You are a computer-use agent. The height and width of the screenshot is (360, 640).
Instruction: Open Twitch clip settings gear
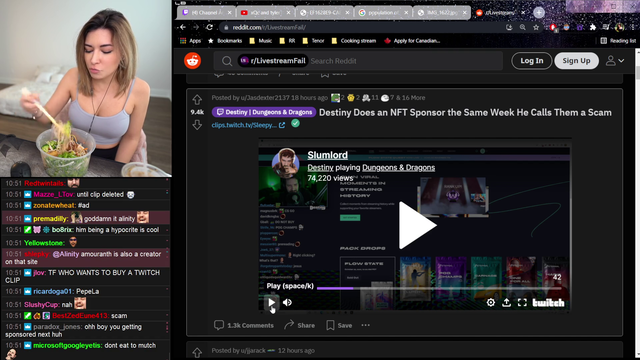point(491,302)
